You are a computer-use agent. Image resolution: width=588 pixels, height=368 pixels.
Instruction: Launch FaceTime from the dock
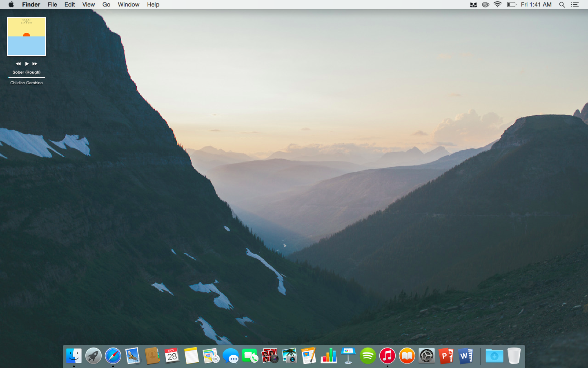point(250,356)
